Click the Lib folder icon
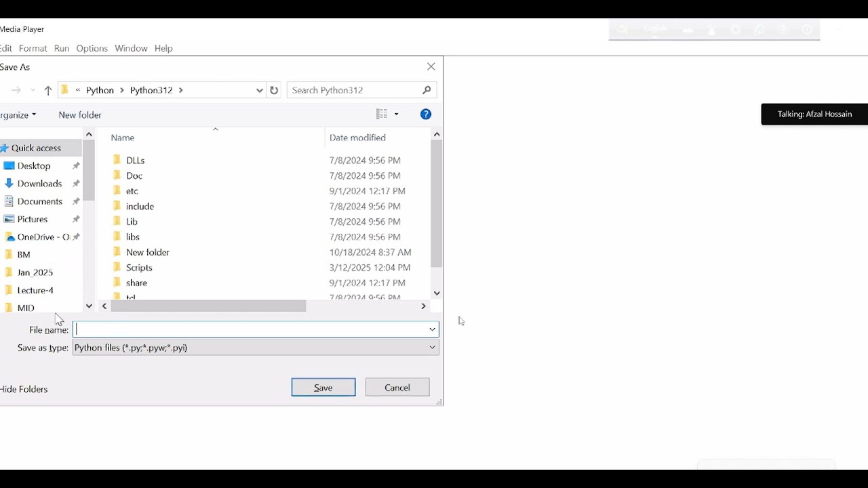868x488 pixels. coord(117,222)
